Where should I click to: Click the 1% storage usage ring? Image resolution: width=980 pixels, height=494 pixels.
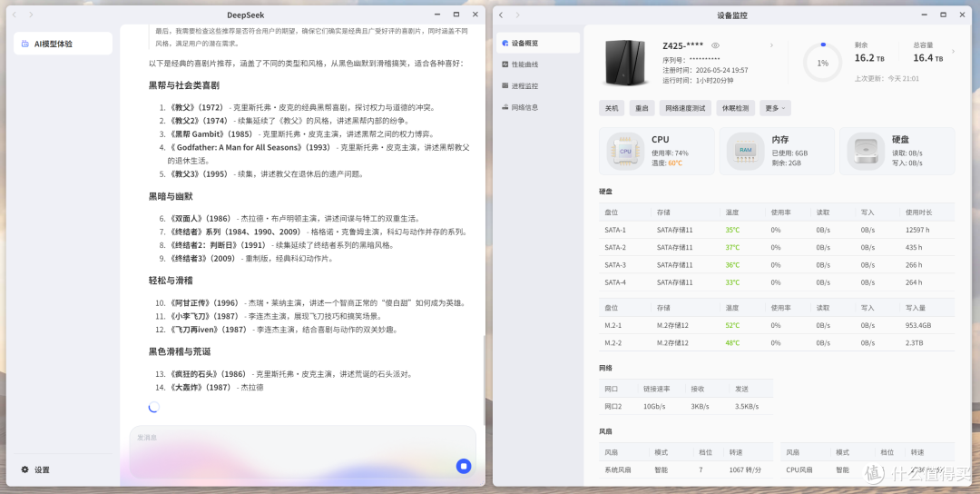coord(822,63)
